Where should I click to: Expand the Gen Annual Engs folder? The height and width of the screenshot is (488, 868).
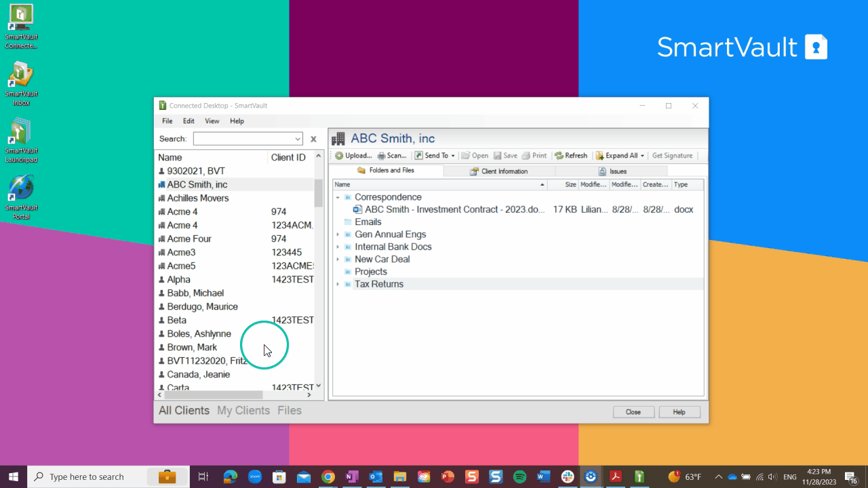tap(338, 235)
